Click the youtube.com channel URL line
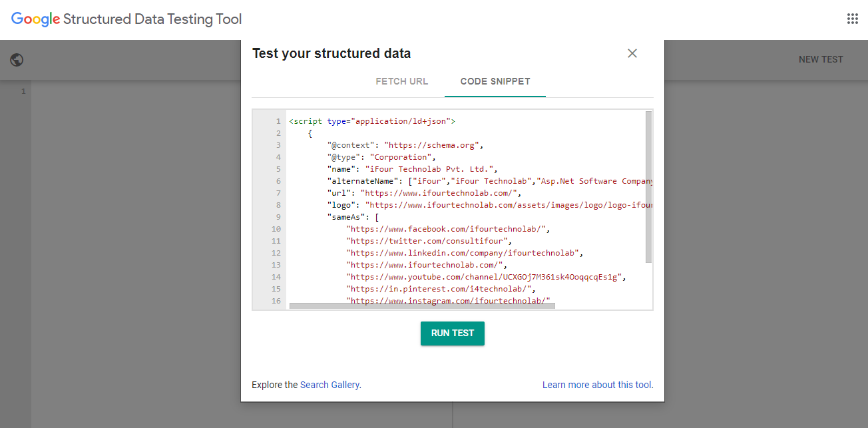This screenshot has height=428, width=868. pyautogui.click(x=486, y=277)
